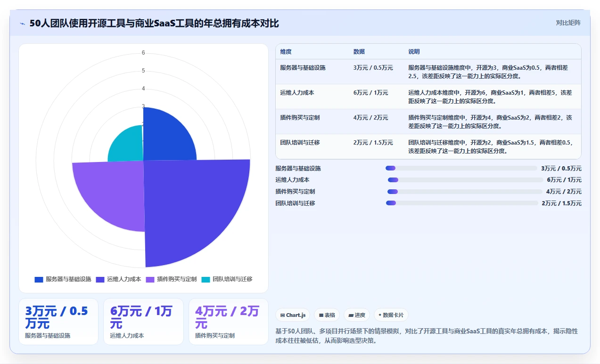Click radial axis label 6 on chart
The width and height of the screenshot is (600, 364).
click(143, 53)
